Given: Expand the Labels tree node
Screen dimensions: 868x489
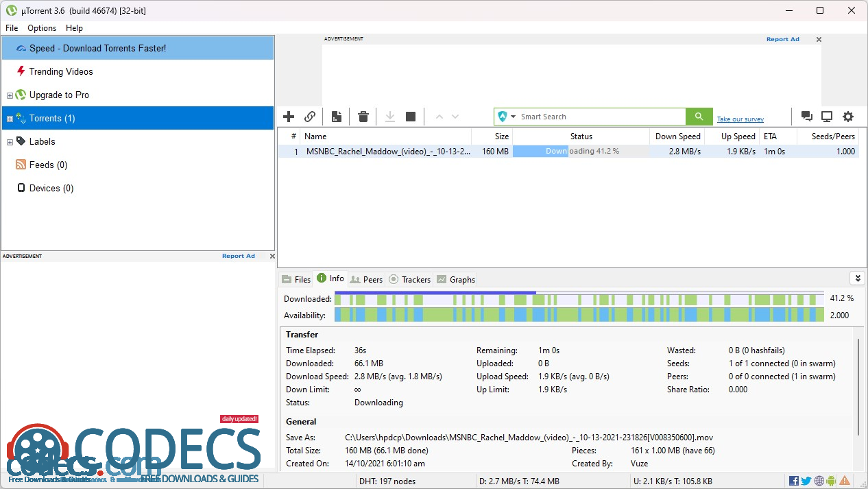Looking at the screenshot, I should coord(10,142).
